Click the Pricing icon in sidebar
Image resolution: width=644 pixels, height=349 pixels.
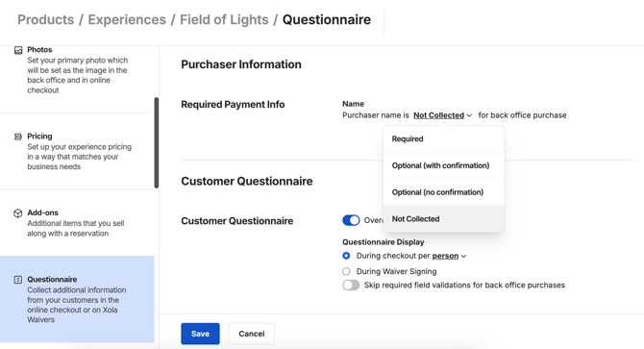click(x=18, y=137)
